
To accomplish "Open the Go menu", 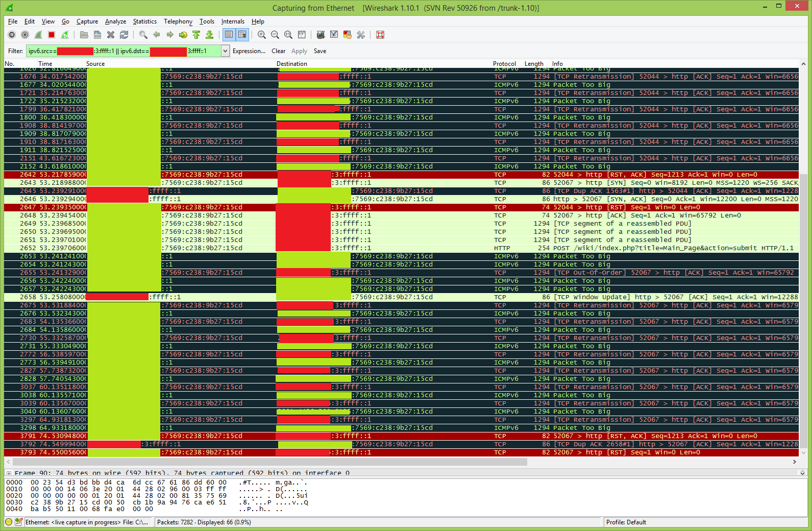I will coord(65,21).
